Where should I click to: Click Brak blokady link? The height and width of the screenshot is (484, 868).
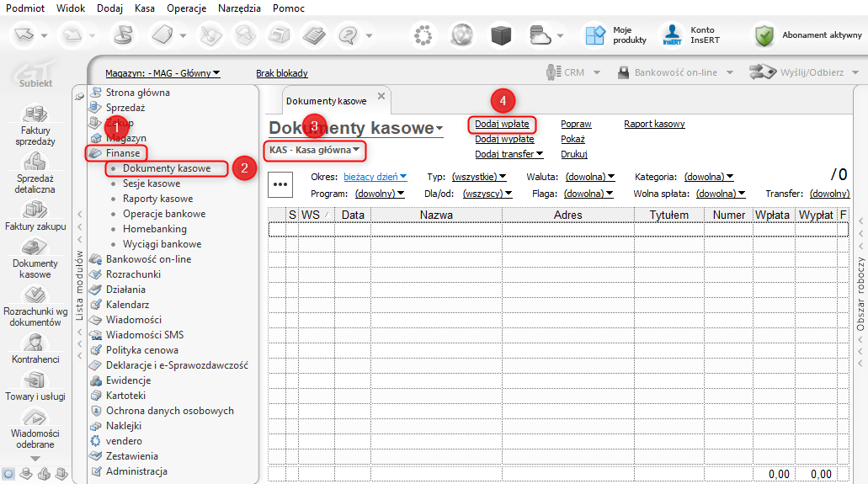coord(282,73)
